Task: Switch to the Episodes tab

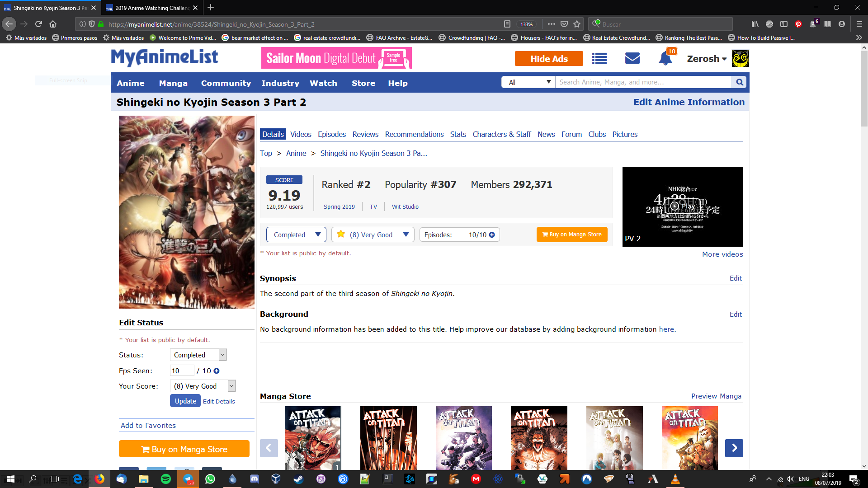Action: 331,134
